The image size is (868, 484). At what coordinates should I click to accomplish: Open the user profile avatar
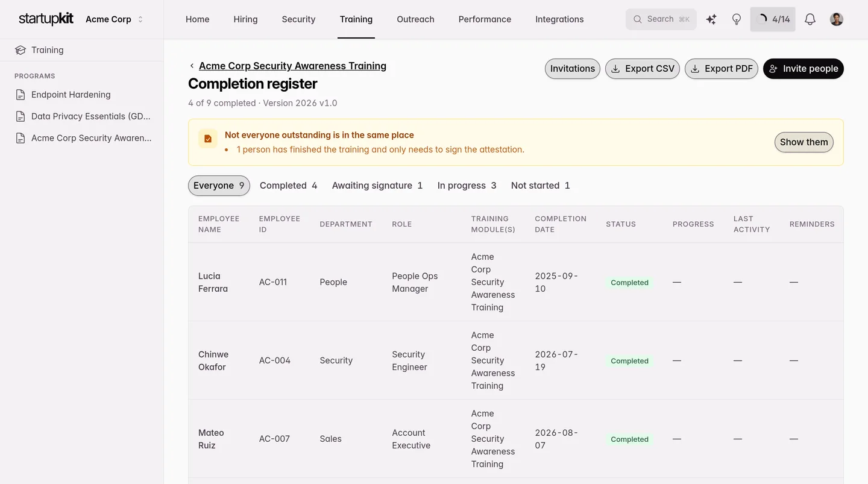837,19
